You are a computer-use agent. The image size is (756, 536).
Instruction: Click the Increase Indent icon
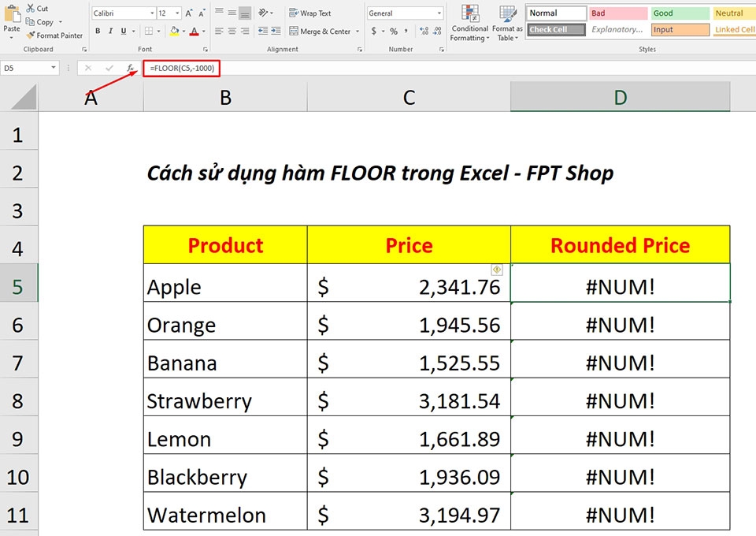click(x=275, y=32)
